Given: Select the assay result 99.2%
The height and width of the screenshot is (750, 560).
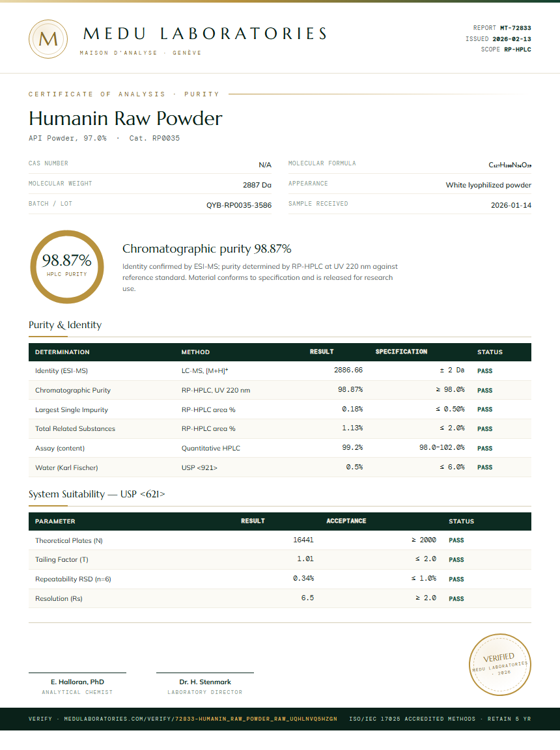Looking at the screenshot, I should click(x=352, y=448).
